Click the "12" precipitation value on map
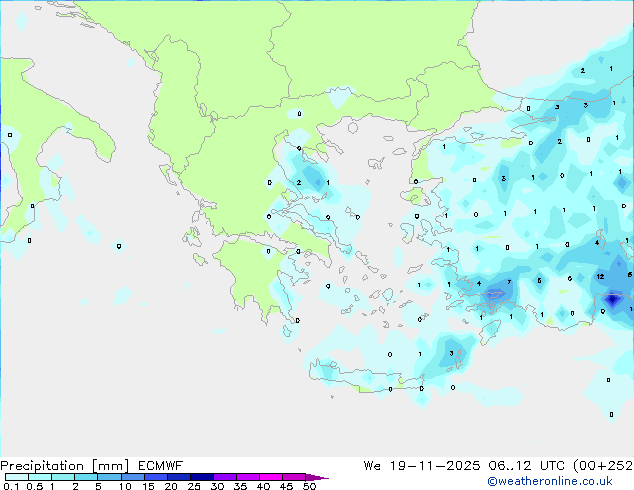Viewport: 634px width, 490px height. pos(600,277)
